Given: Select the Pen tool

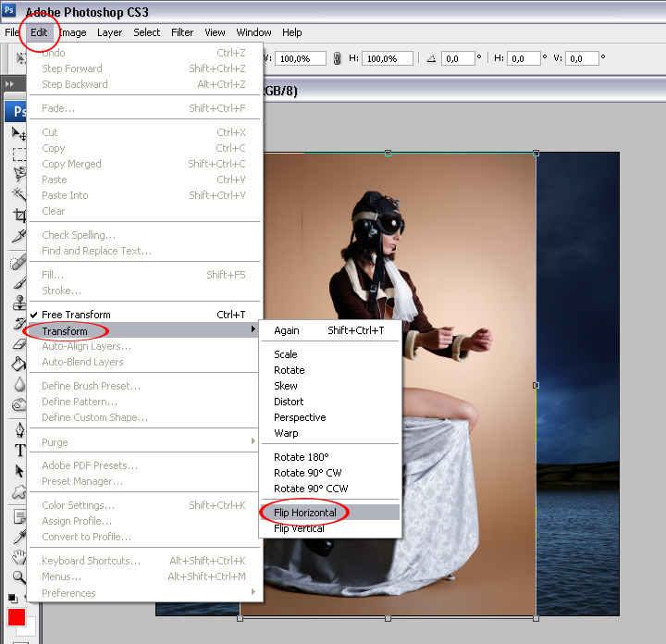Looking at the screenshot, I should tap(18, 430).
